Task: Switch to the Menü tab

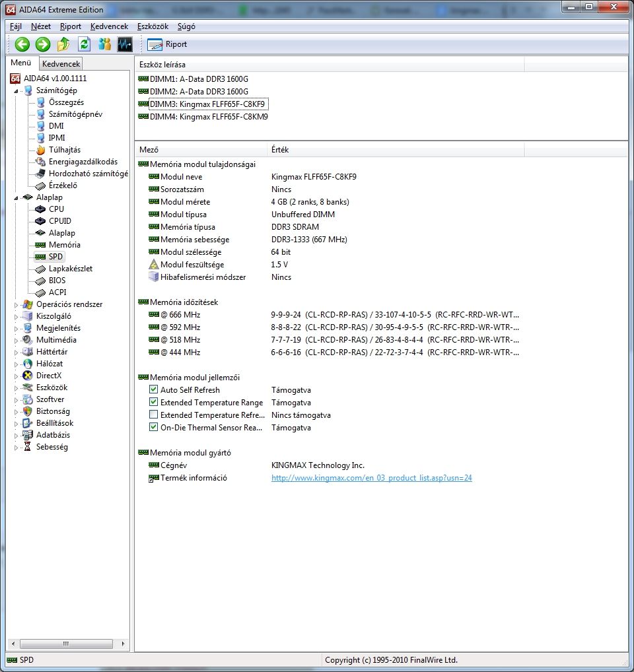Action: point(20,63)
